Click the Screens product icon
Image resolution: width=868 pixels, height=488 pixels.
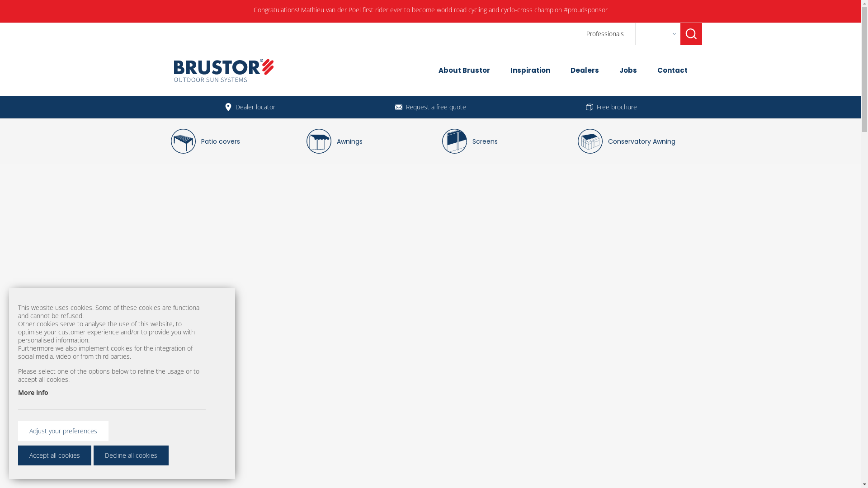pyautogui.click(x=454, y=141)
